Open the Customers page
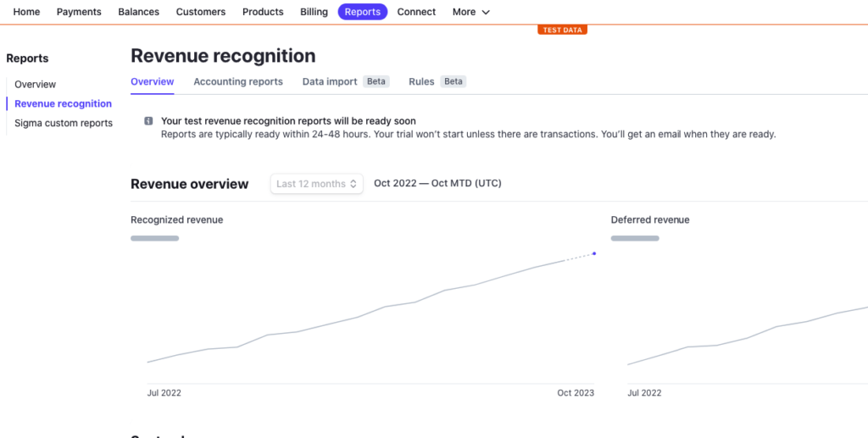The width and height of the screenshot is (868, 438). pyautogui.click(x=201, y=12)
